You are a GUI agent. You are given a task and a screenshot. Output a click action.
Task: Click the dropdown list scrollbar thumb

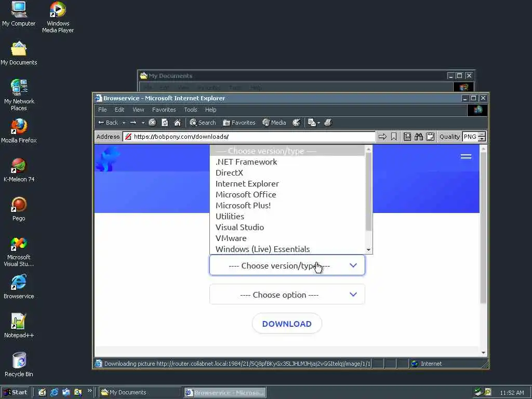368,192
